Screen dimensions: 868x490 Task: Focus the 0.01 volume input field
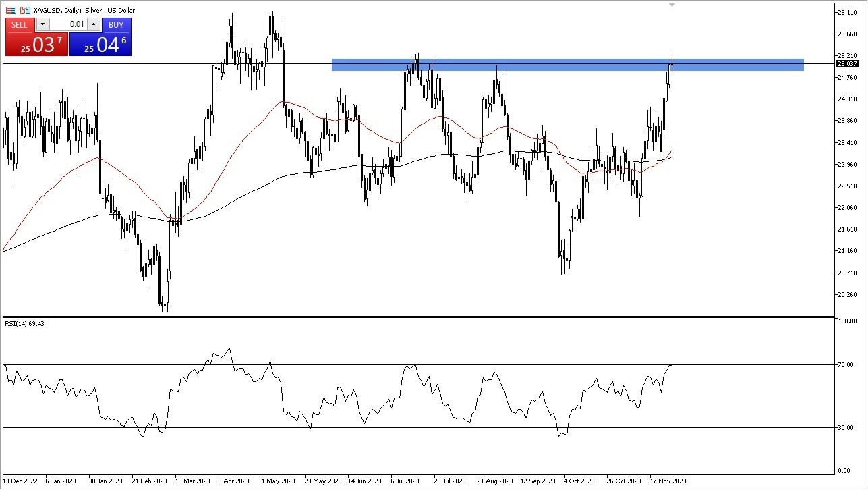click(68, 25)
